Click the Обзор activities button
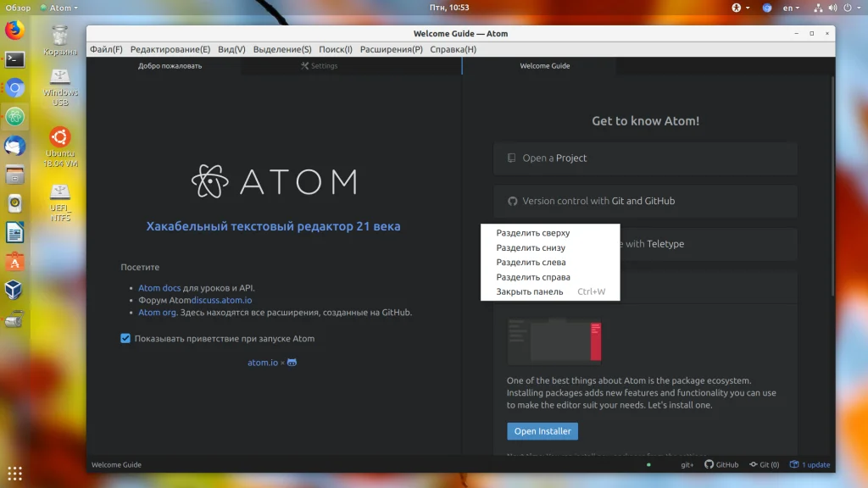868x488 pixels. click(x=18, y=8)
